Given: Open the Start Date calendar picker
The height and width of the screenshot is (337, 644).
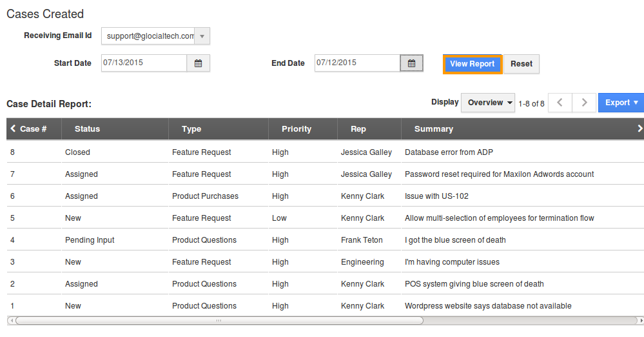Looking at the screenshot, I should [x=199, y=63].
